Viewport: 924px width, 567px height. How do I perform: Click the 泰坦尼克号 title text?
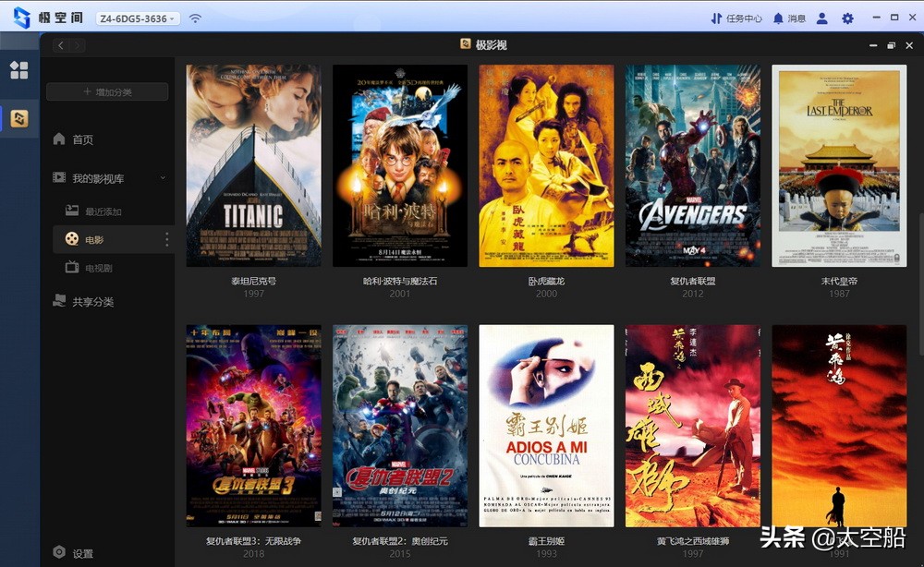[x=253, y=281]
